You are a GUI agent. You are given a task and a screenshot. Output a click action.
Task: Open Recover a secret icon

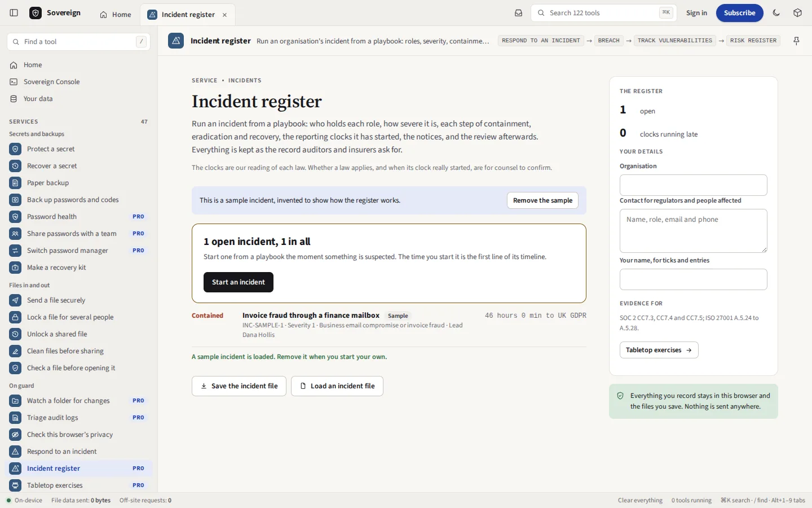[15, 166]
